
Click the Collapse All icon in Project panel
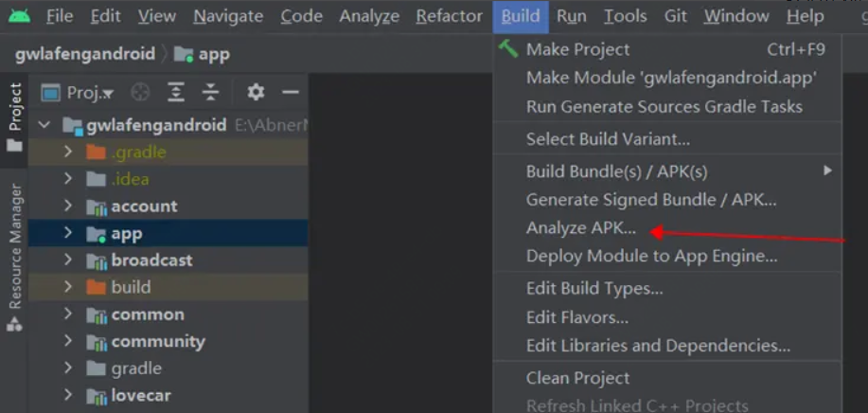click(x=210, y=92)
